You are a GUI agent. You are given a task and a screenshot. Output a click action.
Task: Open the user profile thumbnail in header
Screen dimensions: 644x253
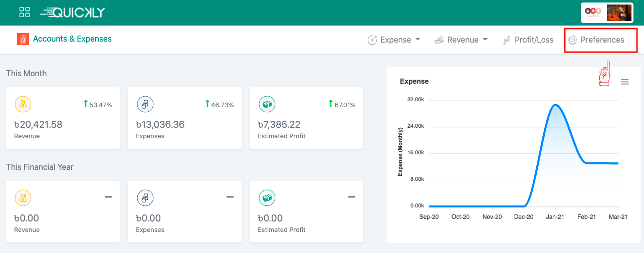pos(618,13)
